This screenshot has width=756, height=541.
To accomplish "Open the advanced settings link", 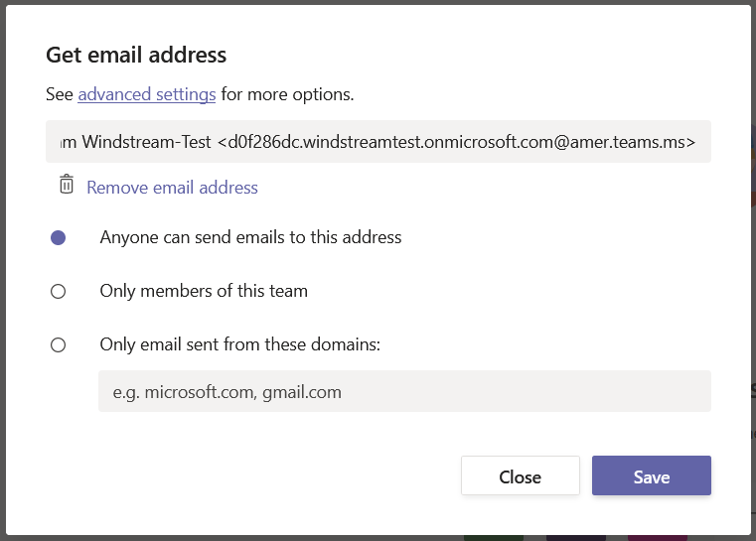I will 147,94.
